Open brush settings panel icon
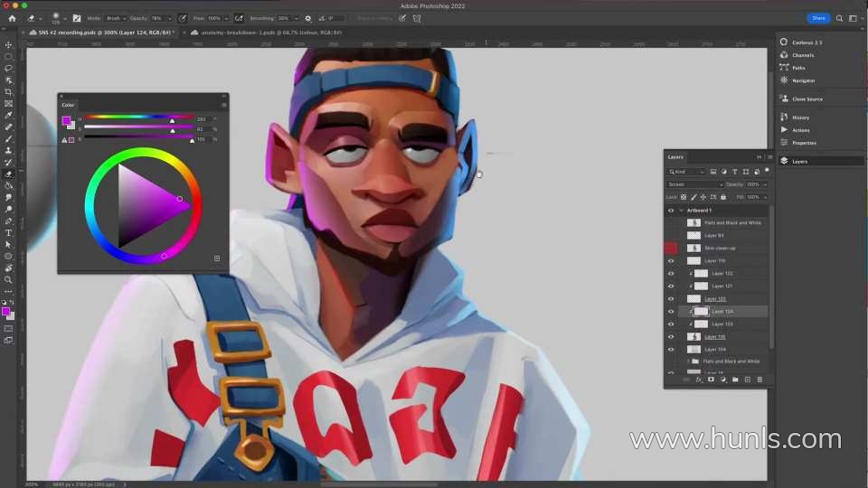This screenshot has width=868, height=488. (77, 18)
